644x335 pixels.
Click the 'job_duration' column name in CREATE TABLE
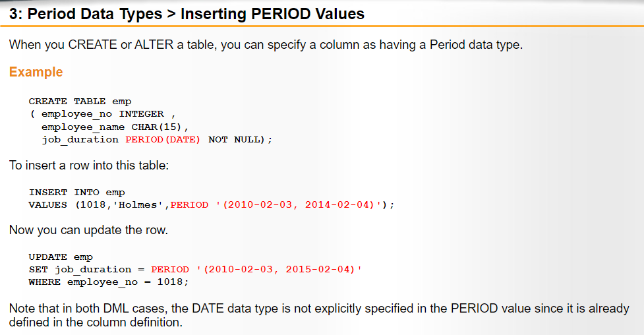[x=80, y=140]
